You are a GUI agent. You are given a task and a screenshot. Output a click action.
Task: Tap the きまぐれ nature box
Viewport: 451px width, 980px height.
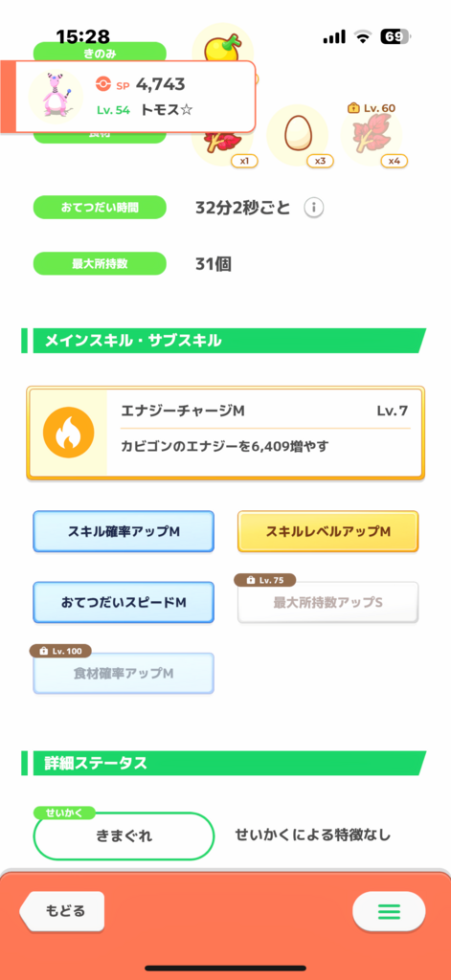pyautogui.click(x=124, y=835)
